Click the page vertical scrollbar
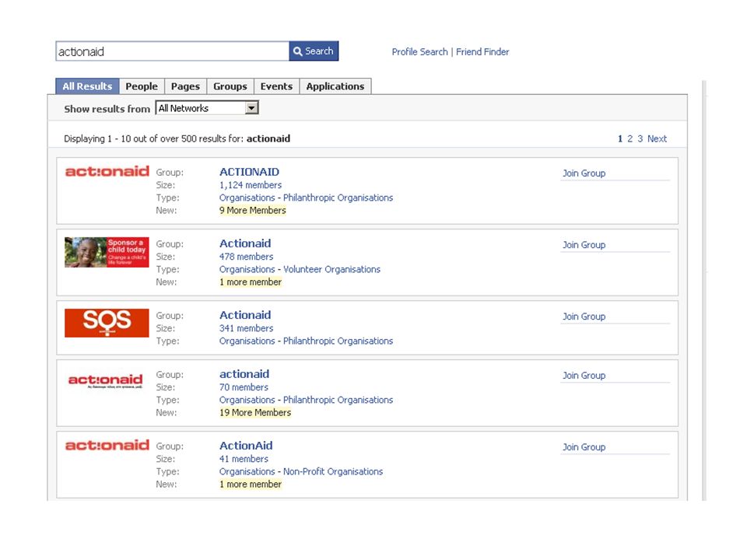 pos(704,290)
